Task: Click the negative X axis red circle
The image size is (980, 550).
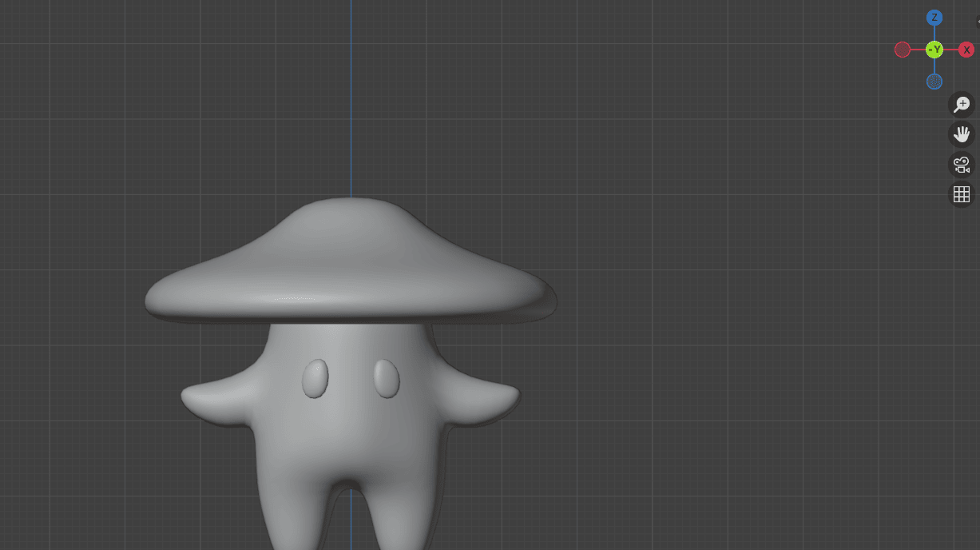Action: (x=903, y=50)
